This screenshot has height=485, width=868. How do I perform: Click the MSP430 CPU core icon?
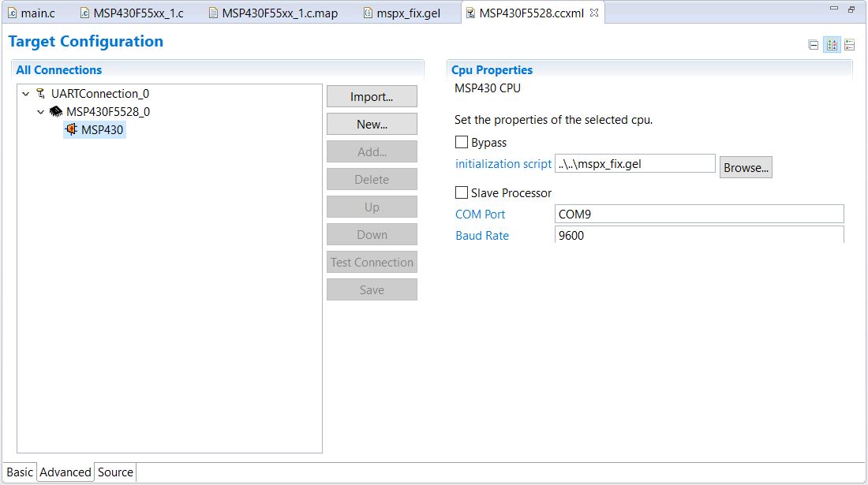[71, 129]
